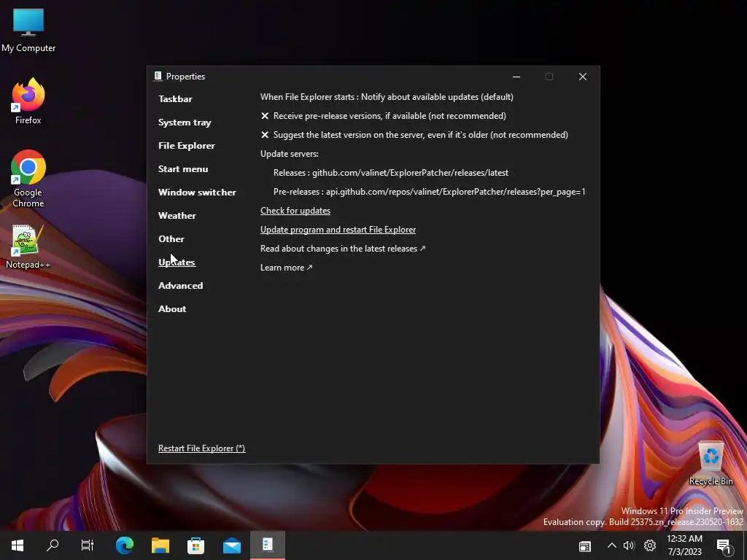Open the Learn more link
The height and width of the screenshot is (560, 747).
coord(286,268)
